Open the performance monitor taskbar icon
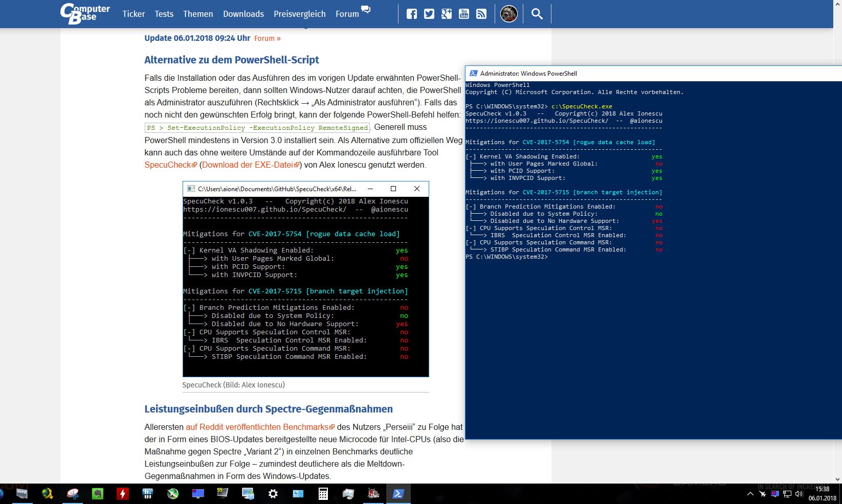842x504 pixels. coord(348,494)
